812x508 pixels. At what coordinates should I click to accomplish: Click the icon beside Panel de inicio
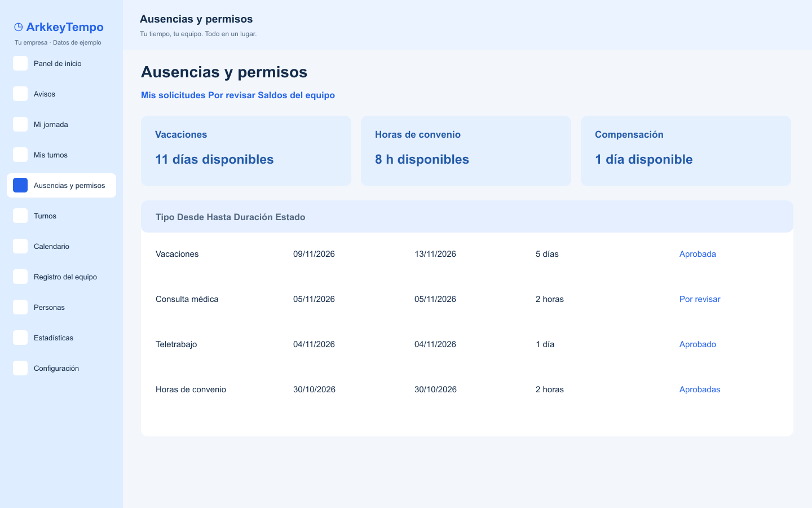[x=20, y=63]
